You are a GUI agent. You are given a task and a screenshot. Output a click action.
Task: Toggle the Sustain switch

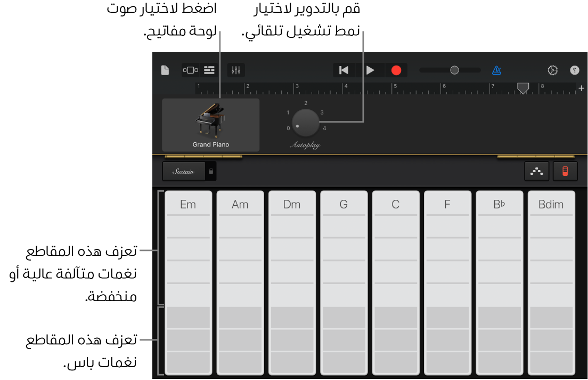click(x=184, y=172)
